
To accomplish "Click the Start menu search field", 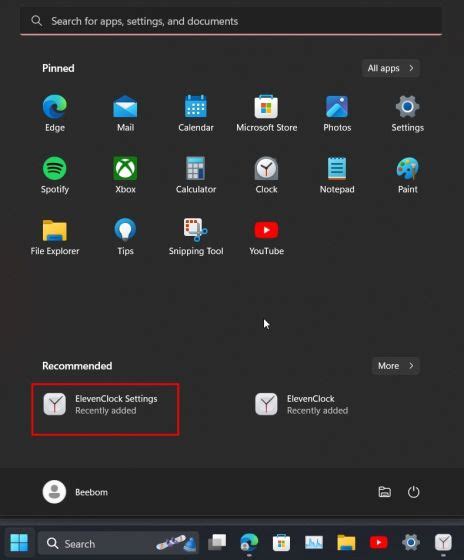I will tap(231, 21).
